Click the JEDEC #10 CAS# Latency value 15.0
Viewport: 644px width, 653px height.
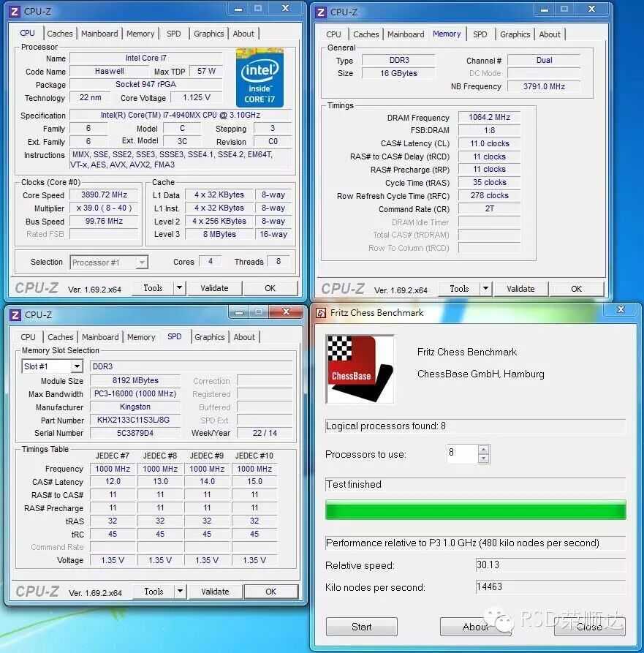254,481
